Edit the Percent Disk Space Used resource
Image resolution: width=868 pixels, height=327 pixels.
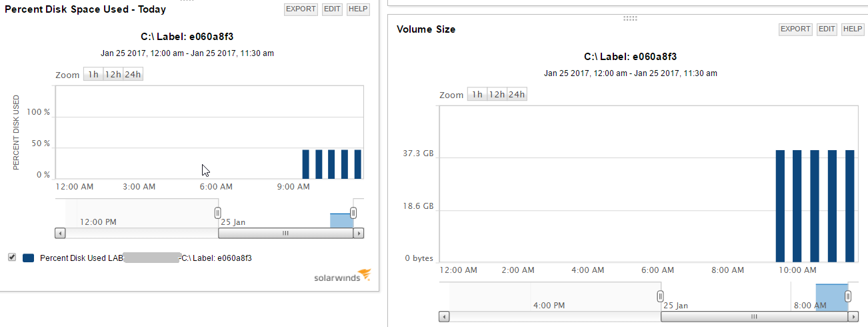(x=332, y=9)
